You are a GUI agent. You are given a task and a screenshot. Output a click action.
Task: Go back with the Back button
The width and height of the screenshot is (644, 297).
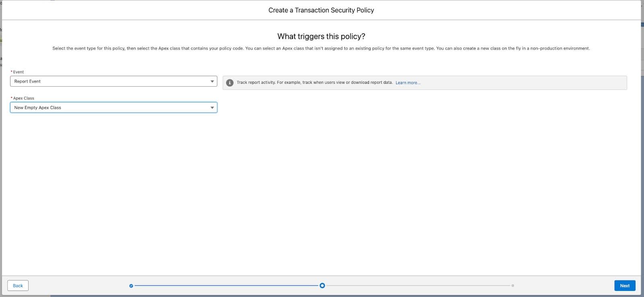pyautogui.click(x=18, y=286)
